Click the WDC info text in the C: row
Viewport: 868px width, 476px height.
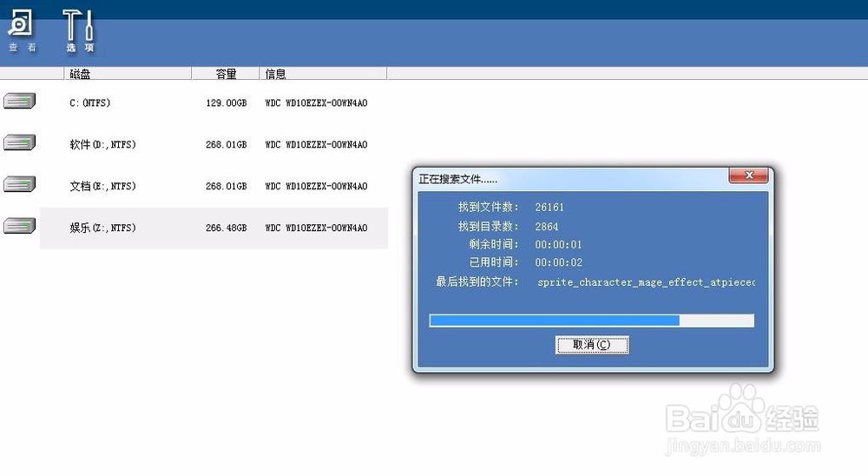pos(316,103)
